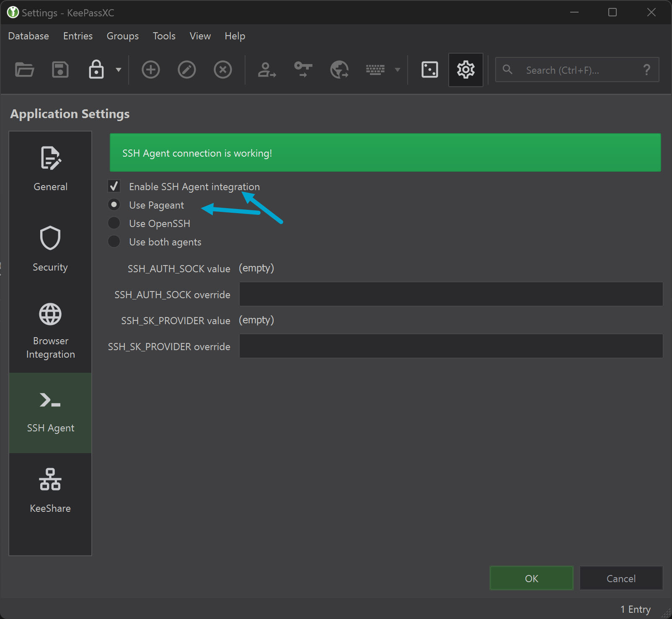The image size is (672, 619).
Task: Open the Database menu
Action: (28, 36)
